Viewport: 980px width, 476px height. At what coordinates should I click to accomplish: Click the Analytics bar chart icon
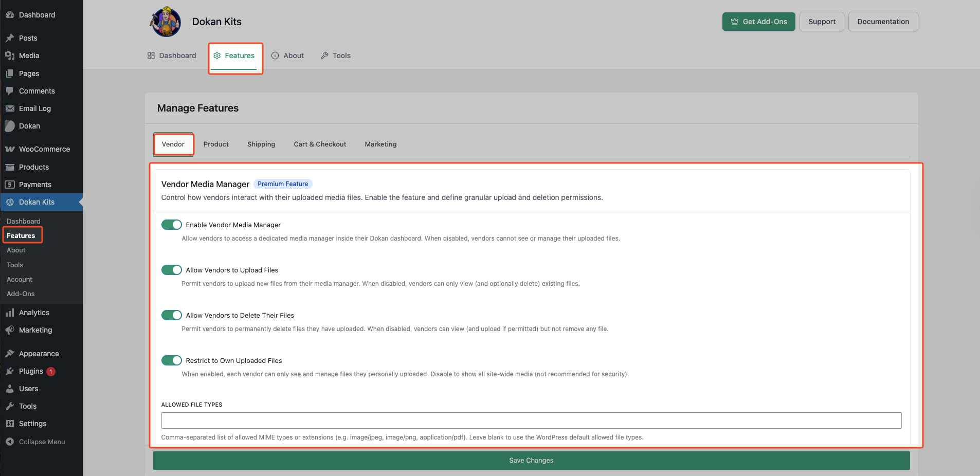point(10,313)
